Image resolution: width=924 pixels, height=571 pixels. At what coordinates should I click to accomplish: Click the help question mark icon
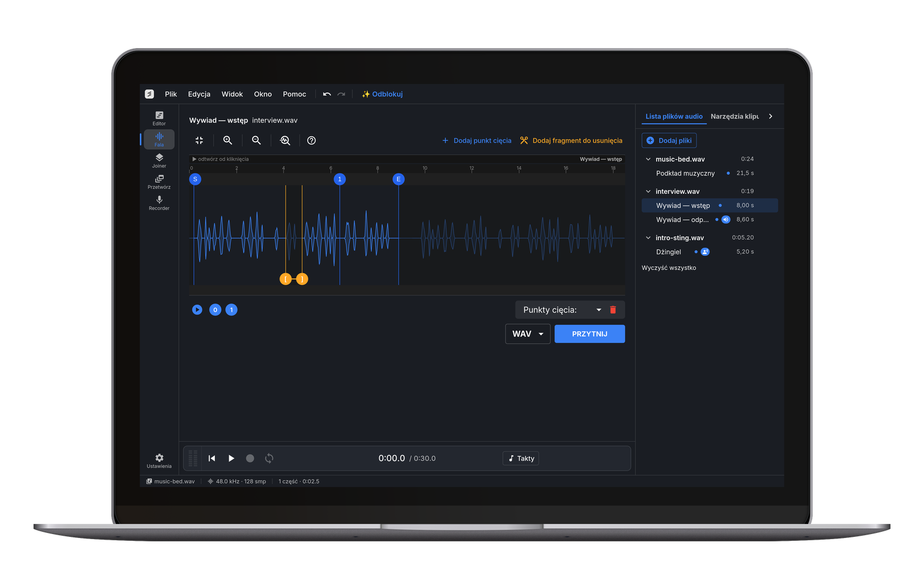pyautogui.click(x=312, y=141)
